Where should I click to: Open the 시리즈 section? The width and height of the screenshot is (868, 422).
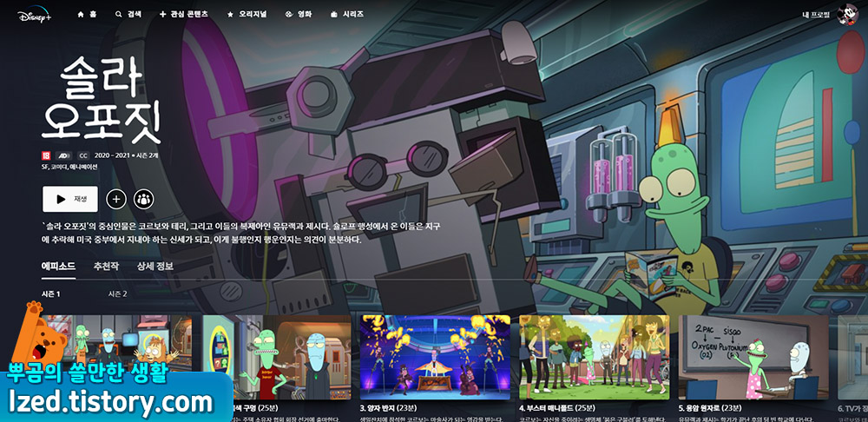(346, 15)
